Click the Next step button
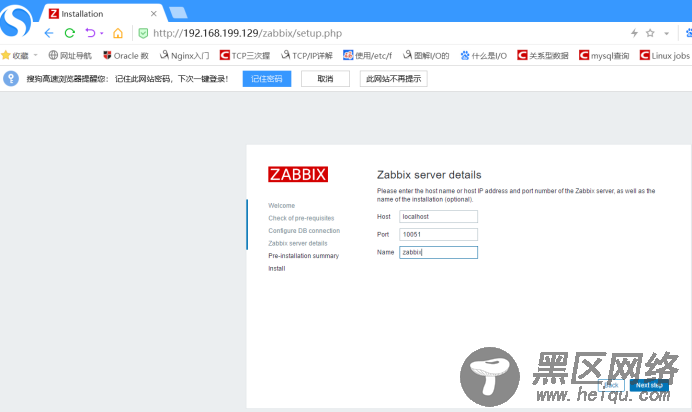This screenshot has width=692, height=412. click(649, 385)
